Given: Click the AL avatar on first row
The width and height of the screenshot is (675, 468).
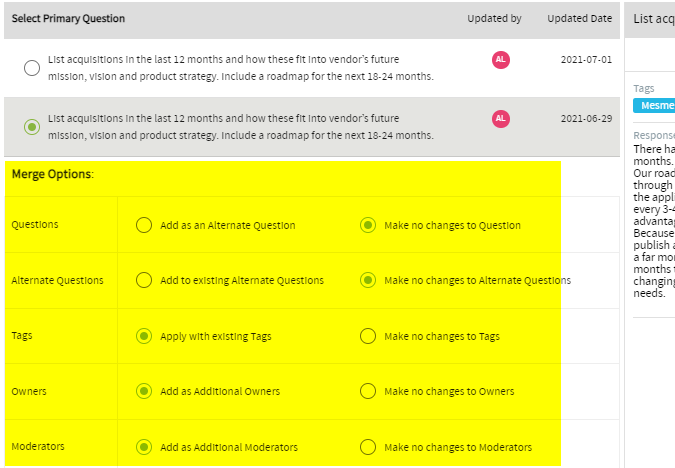Looking at the screenshot, I should 501,60.
